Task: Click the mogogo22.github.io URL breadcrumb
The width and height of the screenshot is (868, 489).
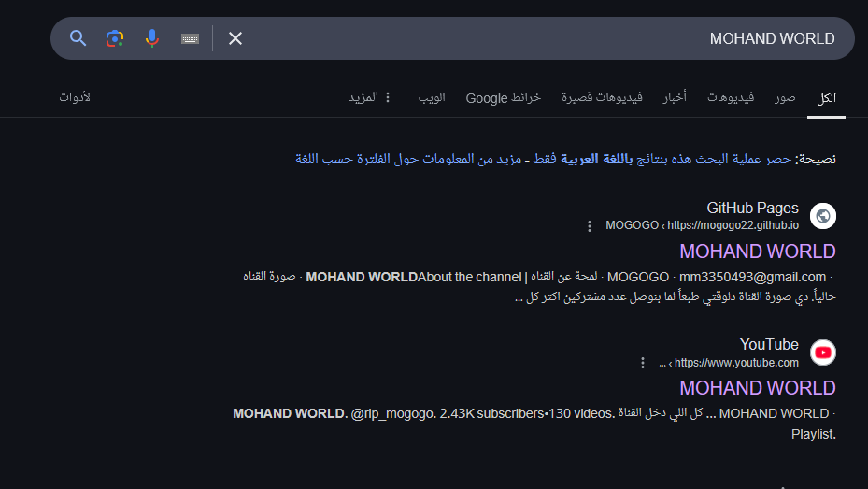Action: (x=702, y=225)
